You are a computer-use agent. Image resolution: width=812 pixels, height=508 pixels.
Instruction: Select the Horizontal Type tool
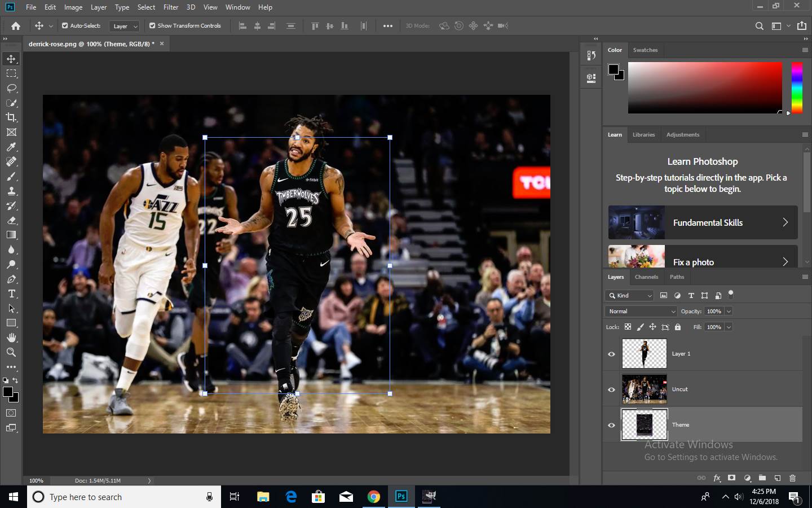pos(11,294)
